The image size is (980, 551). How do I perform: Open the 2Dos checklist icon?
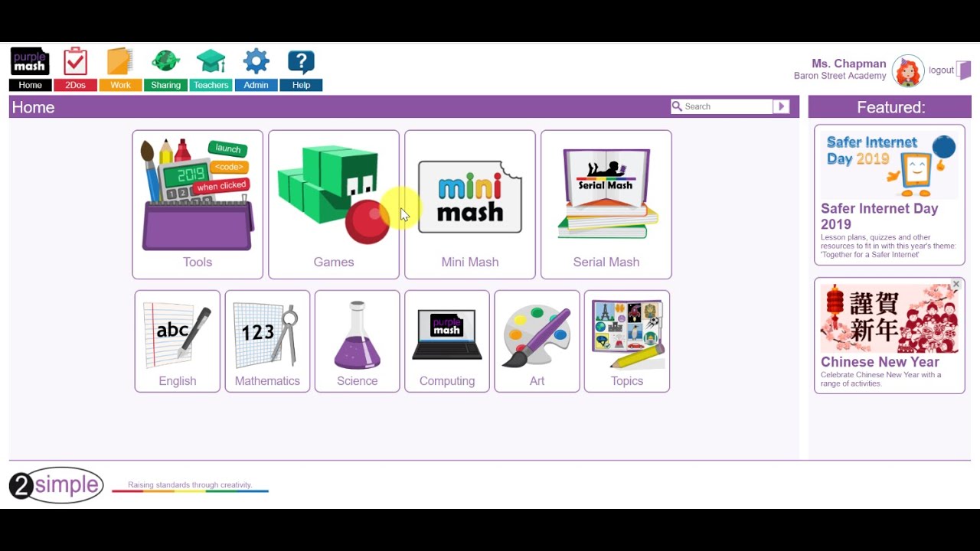[x=75, y=62]
